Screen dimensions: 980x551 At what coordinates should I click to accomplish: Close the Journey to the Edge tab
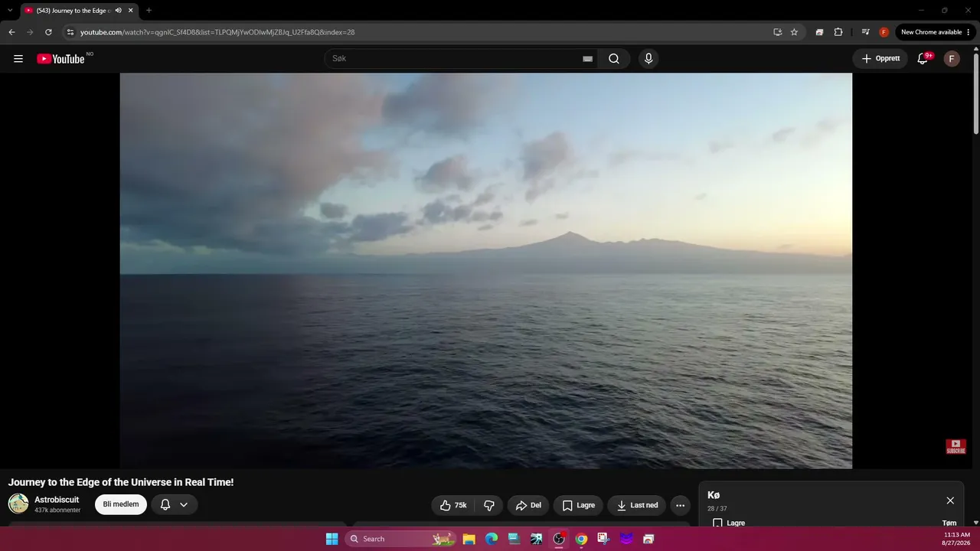(x=131, y=11)
